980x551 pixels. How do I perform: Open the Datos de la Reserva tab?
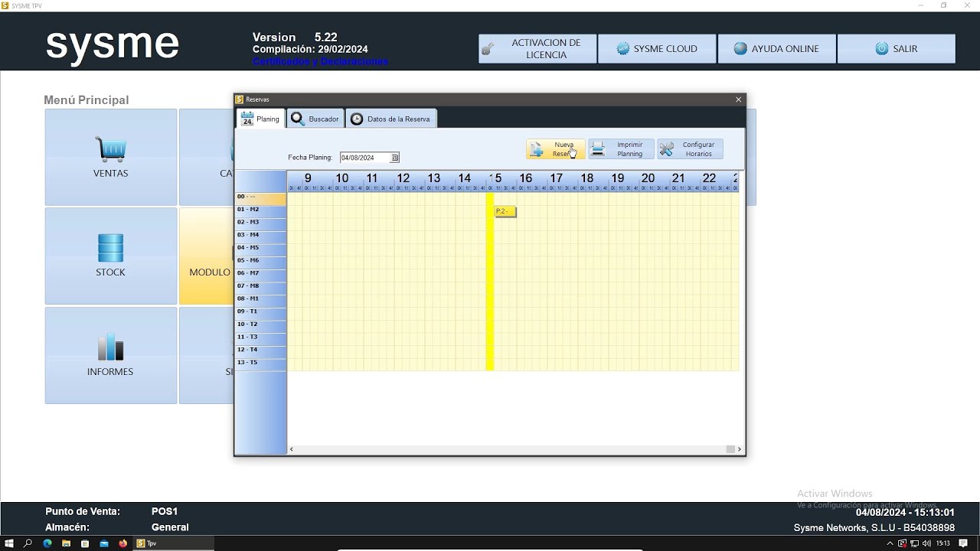tap(391, 119)
